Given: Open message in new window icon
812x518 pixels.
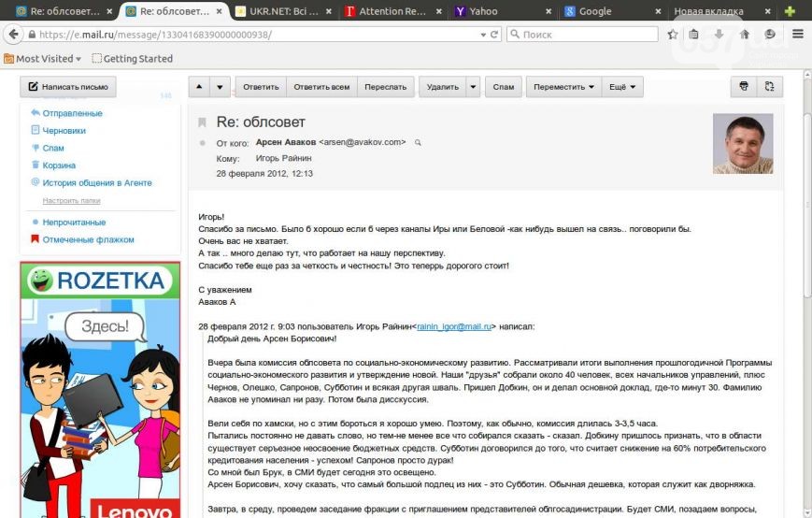Looking at the screenshot, I should (769, 87).
